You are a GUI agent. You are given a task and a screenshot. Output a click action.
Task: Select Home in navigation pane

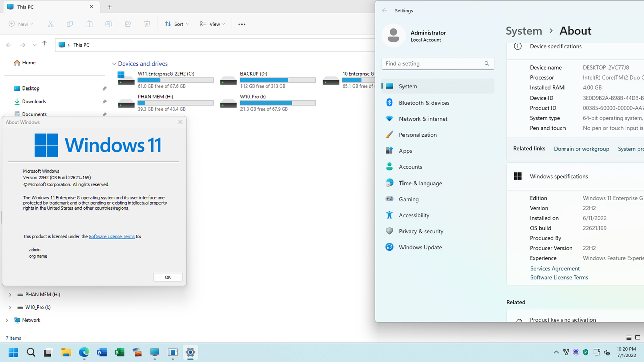click(x=29, y=63)
